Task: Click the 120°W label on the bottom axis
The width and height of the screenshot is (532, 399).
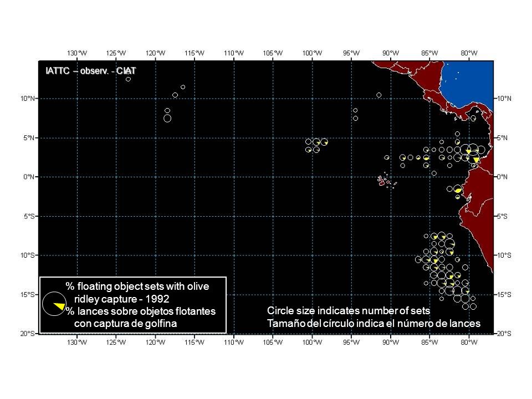Action: (x=155, y=342)
